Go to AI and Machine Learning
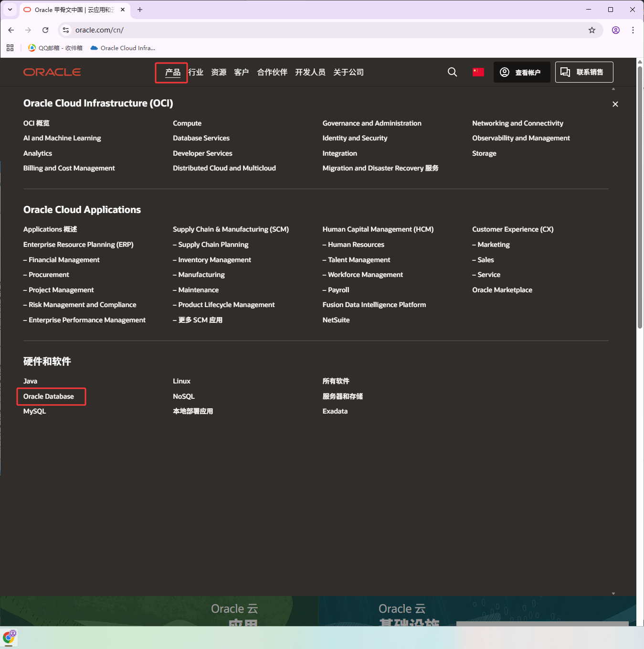Viewport: 644px width, 649px height. [x=62, y=138]
